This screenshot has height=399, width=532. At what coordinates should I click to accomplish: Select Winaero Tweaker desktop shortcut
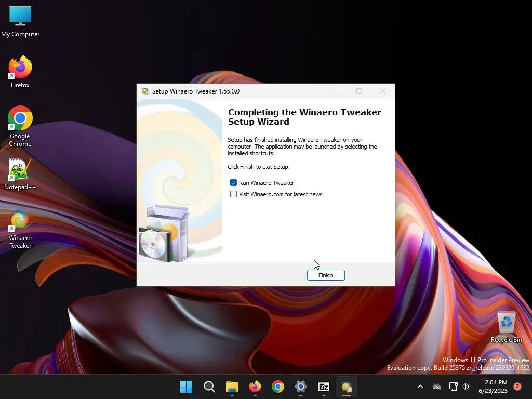coord(20,230)
